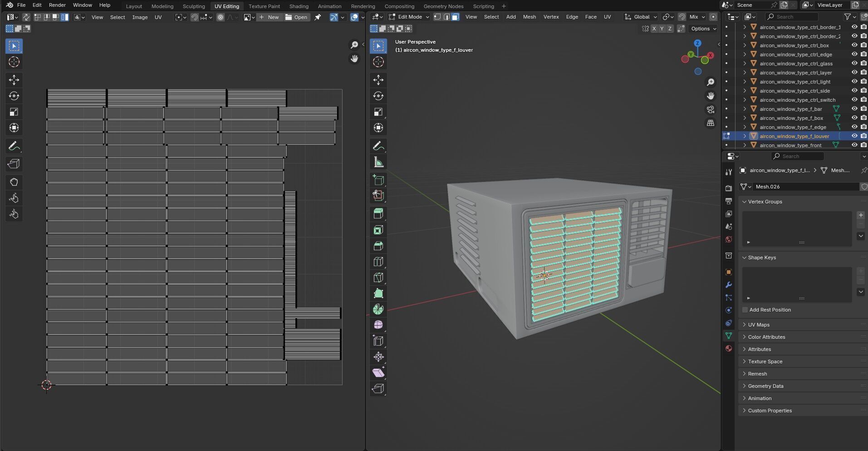
Task: Switch viewport to orthographic/perspective grid icon
Action: [711, 123]
